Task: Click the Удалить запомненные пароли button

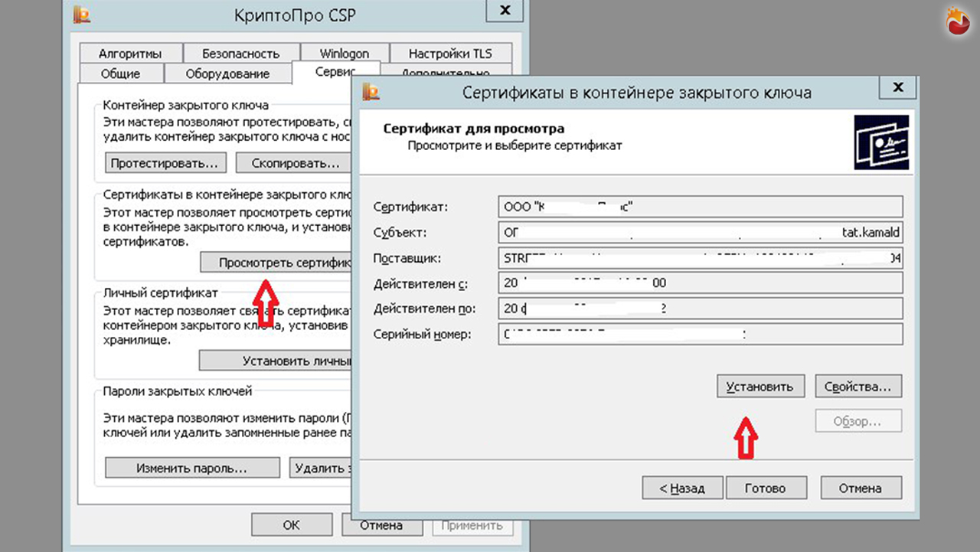Action: [x=321, y=467]
